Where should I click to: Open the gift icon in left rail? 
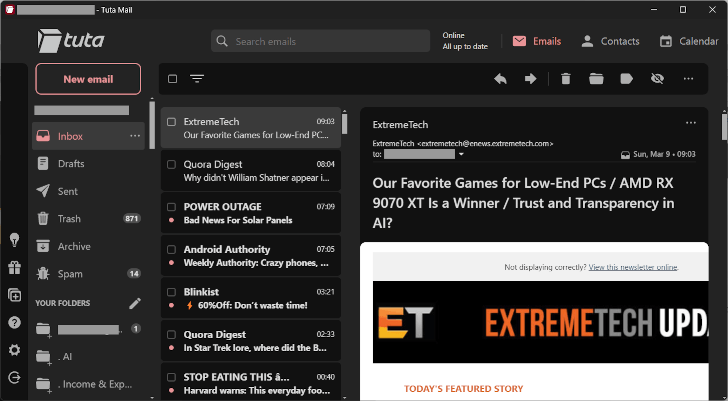14,267
